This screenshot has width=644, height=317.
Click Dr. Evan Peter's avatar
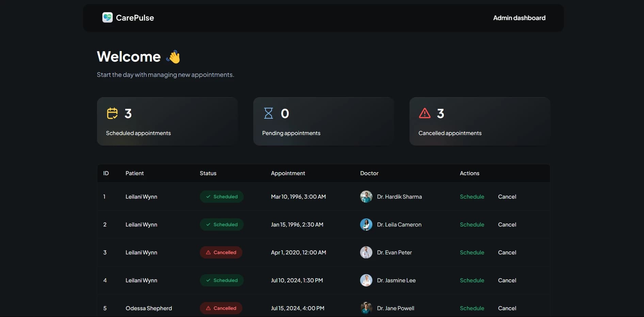(366, 252)
